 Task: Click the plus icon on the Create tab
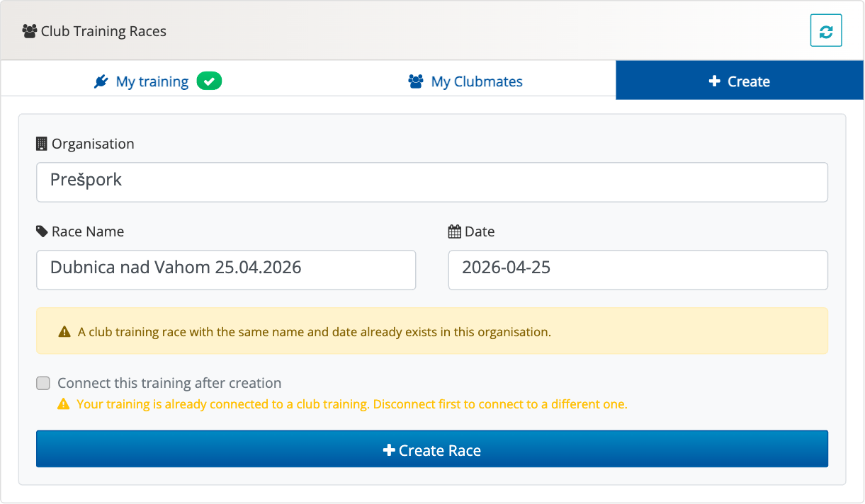[x=714, y=81]
